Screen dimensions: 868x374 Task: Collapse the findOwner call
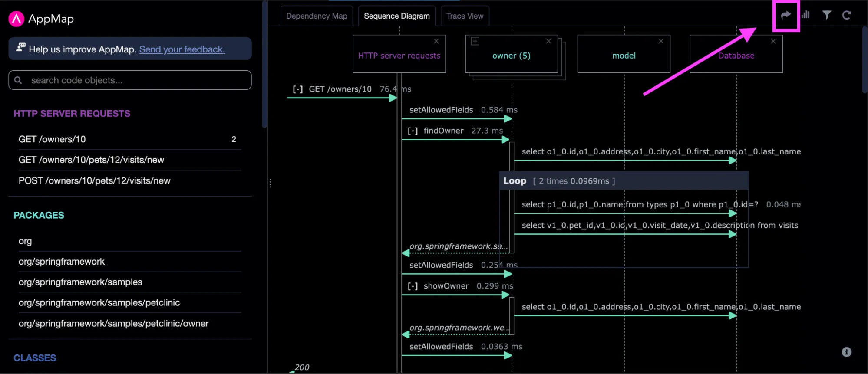coord(413,131)
